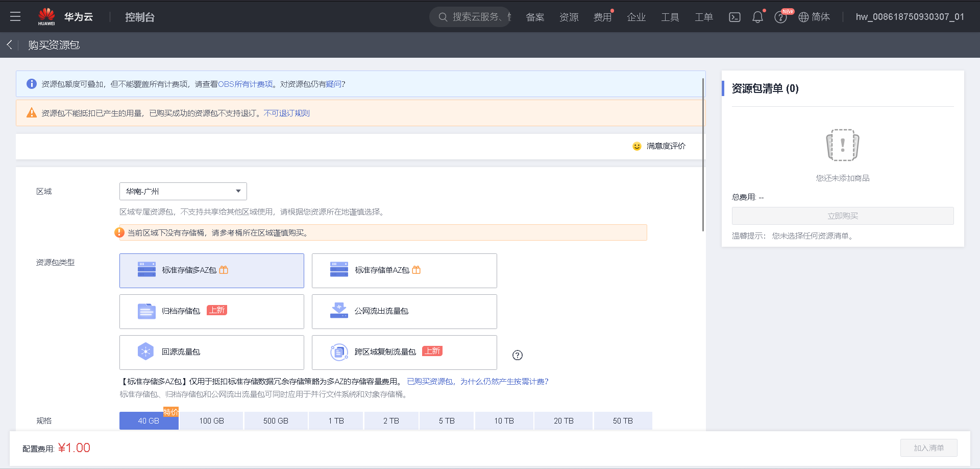This screenshot has height=469, width=980.
Task: Select the 公网流出流量包 package type
Action: (x=404, y=311)
